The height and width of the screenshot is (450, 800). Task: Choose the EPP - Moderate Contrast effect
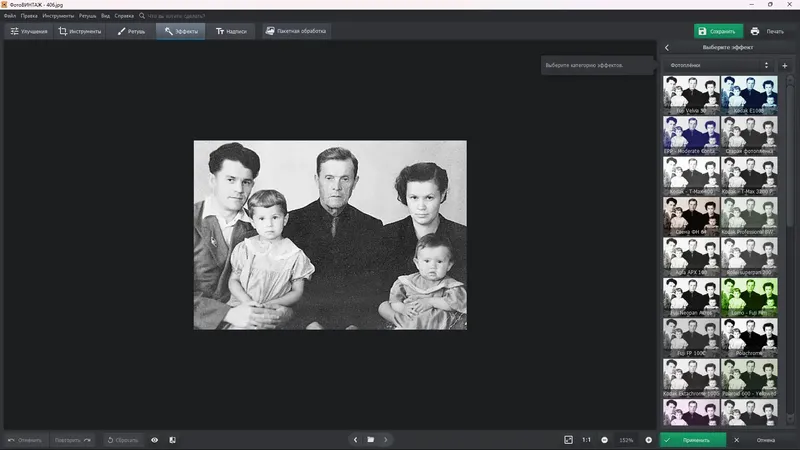click(x=691, y=135)
